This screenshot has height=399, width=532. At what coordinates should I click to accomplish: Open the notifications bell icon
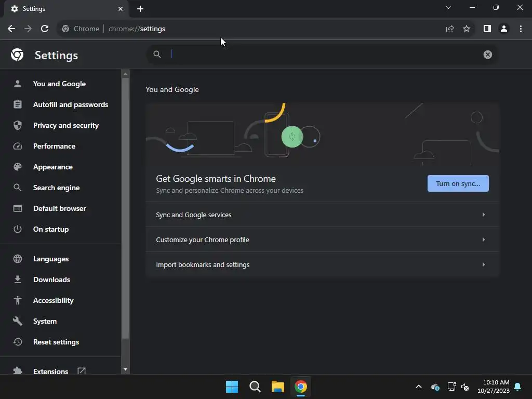517,387
